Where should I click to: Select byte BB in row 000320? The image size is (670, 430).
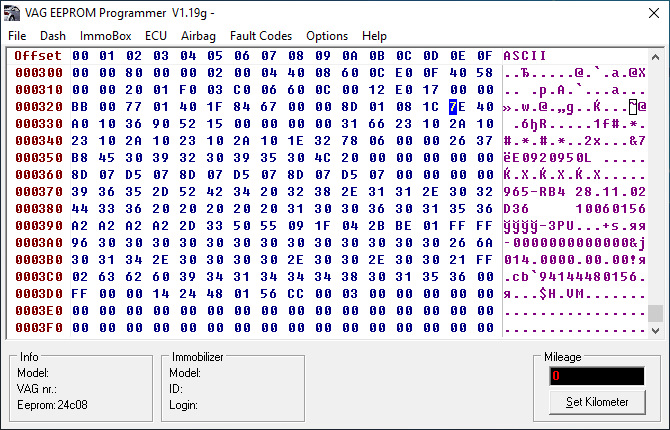click(80, 107)
